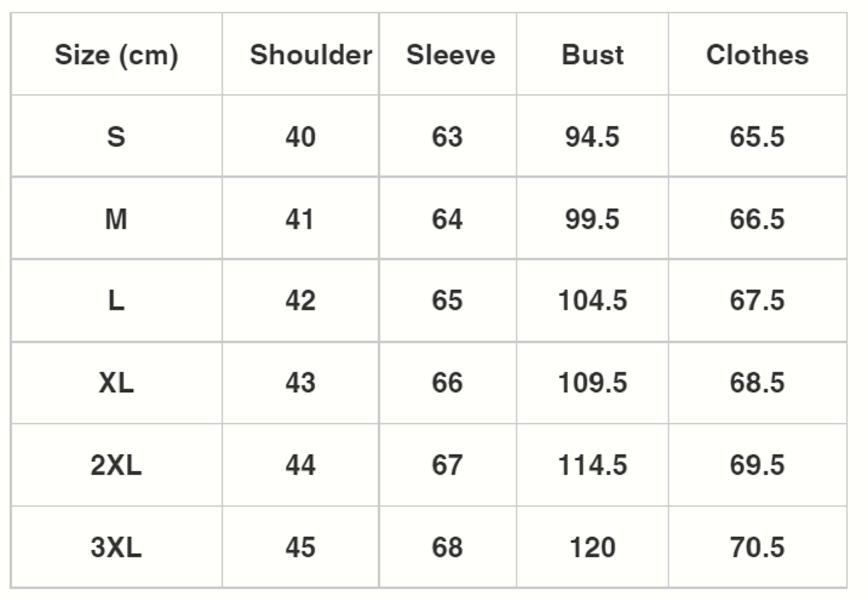Select shoulder value 44 in 2XL row

click(x=300, y=465)
